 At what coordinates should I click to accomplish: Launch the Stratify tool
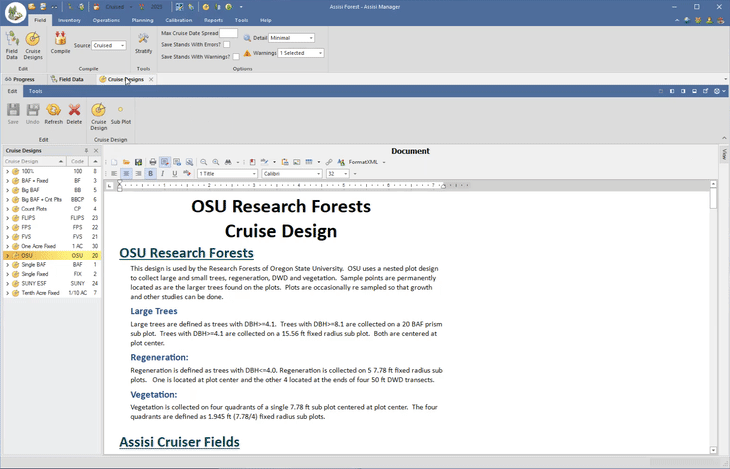pos(143,43)
